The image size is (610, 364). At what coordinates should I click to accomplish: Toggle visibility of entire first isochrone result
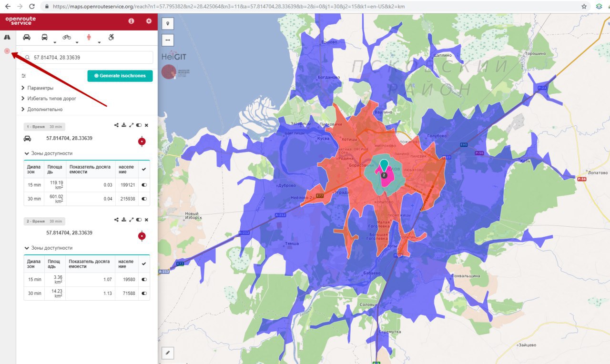(x=139, y=125)
